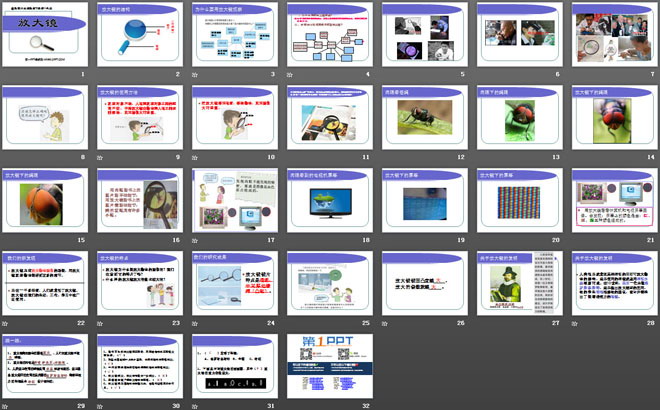
Task: Select slide 31 thumbnail with black answer strip
Action: (x=235, y=366)
